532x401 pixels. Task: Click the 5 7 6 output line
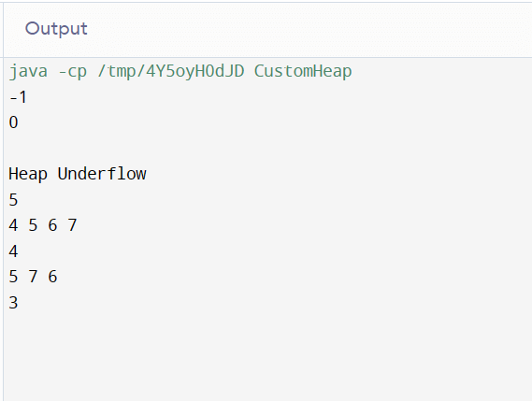[34, 277]
